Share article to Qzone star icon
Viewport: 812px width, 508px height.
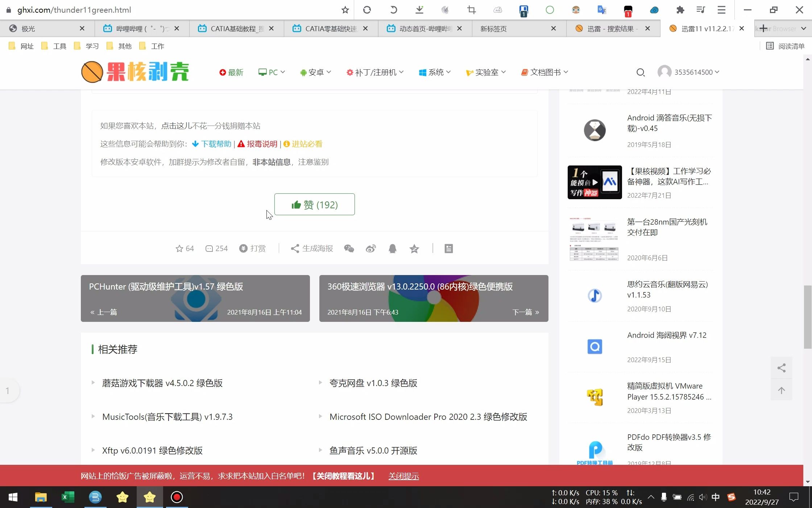pyautogui.click(x=414, y=249)
